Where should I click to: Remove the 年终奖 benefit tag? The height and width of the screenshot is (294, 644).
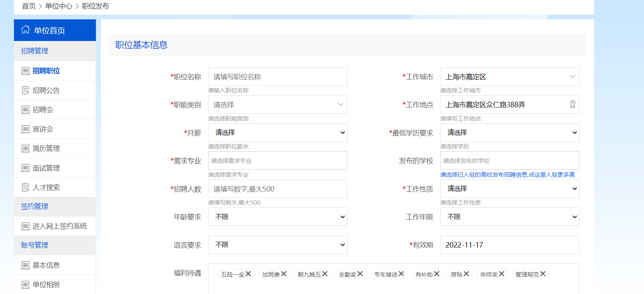(501, 274)
